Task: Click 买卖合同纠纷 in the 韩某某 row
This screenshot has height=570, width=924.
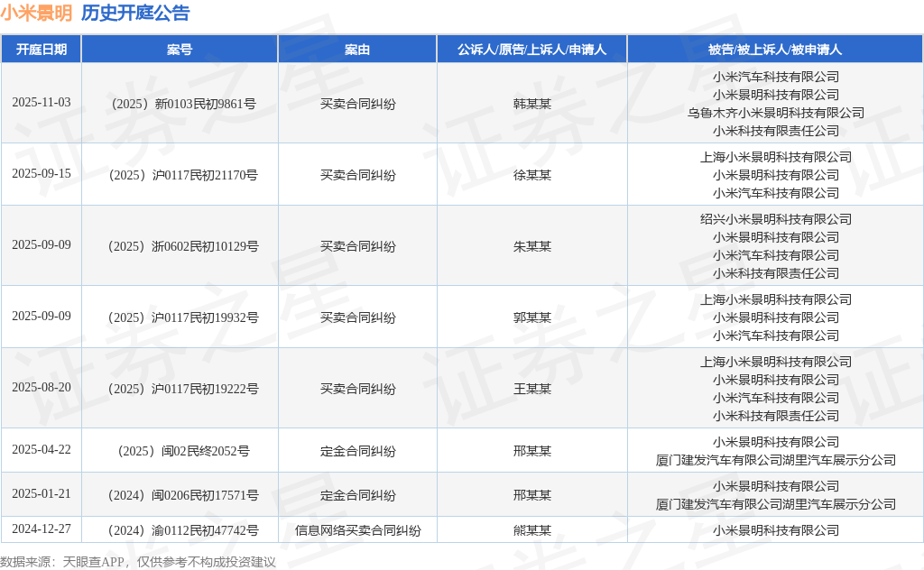Action: tap(357, 105)
